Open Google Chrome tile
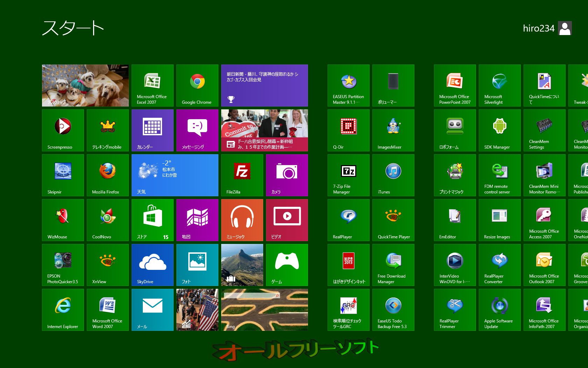This screenshot has width=588, height=368. (197, 86)
